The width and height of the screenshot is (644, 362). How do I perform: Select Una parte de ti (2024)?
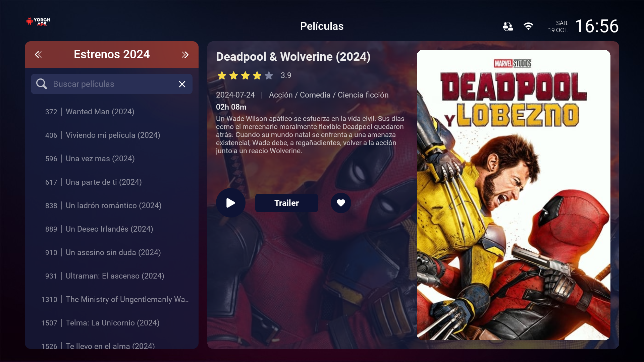click(103, 182)
